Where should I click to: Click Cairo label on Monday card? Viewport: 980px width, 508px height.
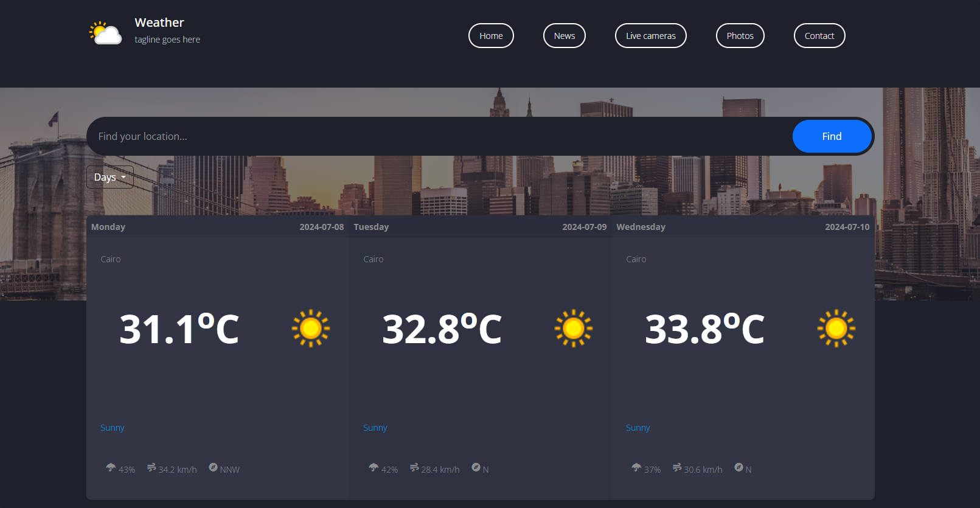[x=111, y=259]
